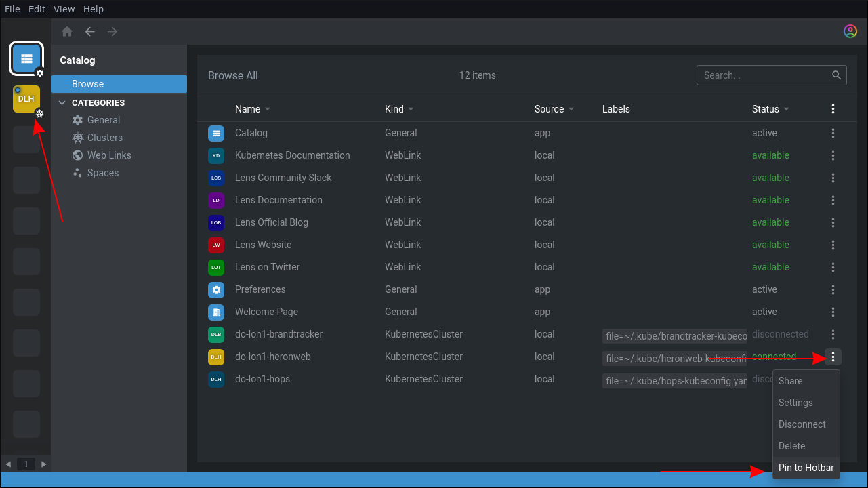
Task: Select Pin to Hotbar in context menu
Action: [x=806, y=468]
